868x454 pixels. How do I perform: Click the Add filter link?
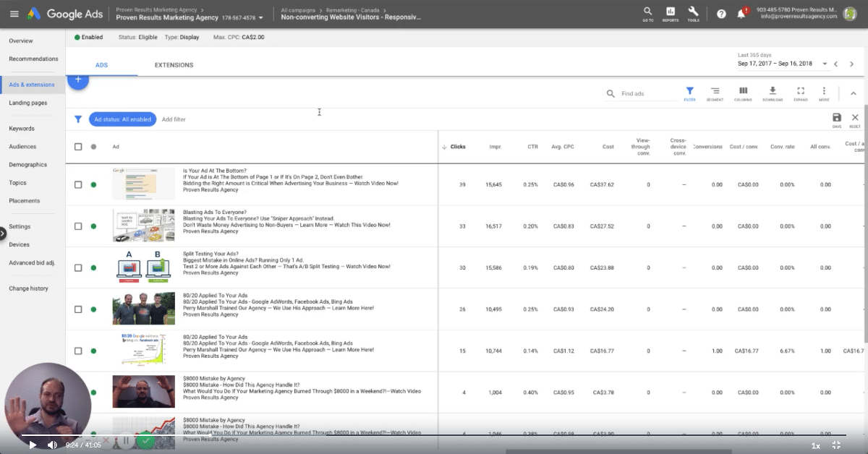click(174, 119)
